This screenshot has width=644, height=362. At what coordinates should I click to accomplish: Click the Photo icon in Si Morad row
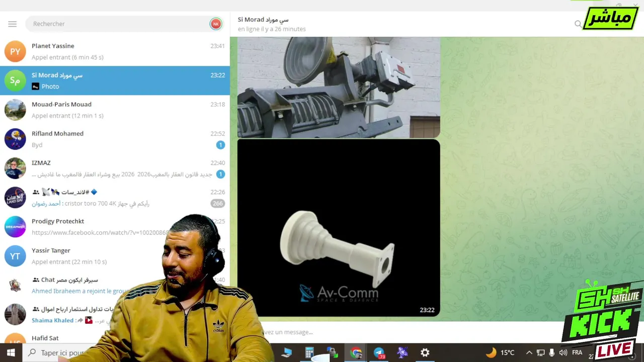(x=35, y=86)
